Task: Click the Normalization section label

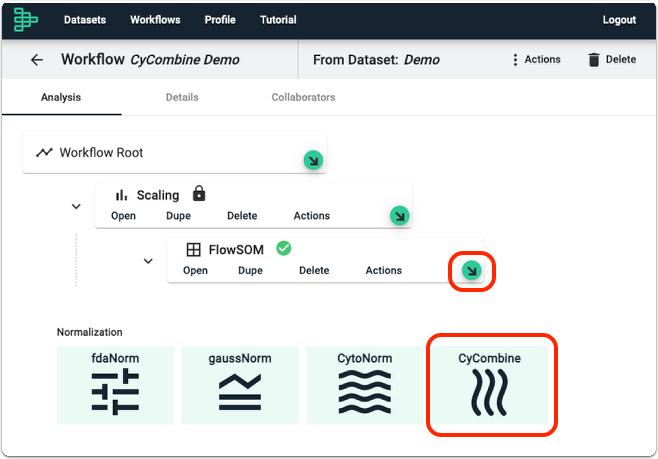Action: pos(90,332)
